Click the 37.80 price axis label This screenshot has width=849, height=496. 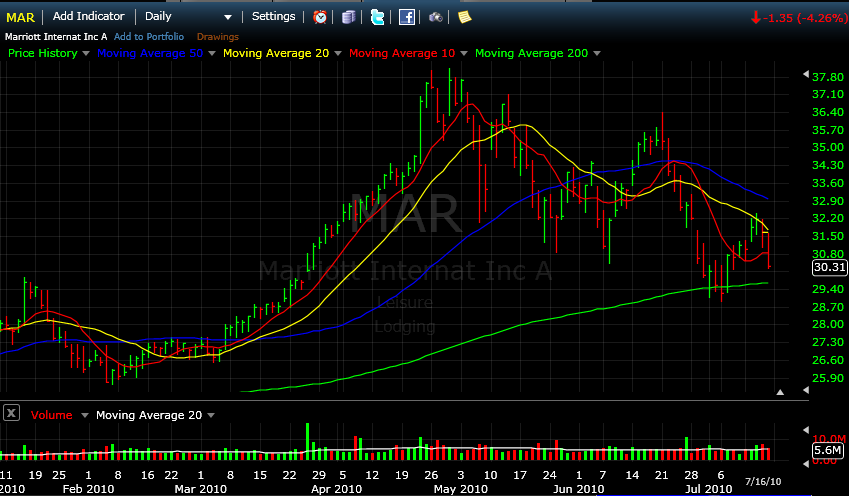(828, 77)
